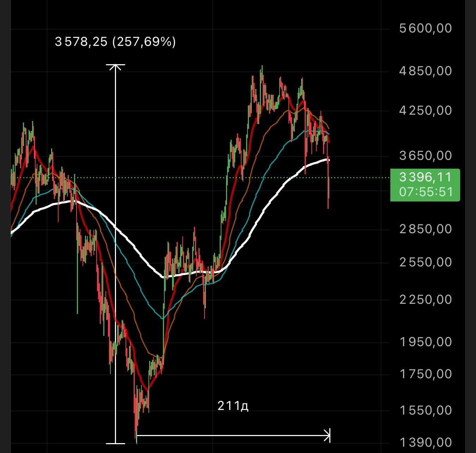Click the 1 390,00 price axis label

tap(425, 442)
